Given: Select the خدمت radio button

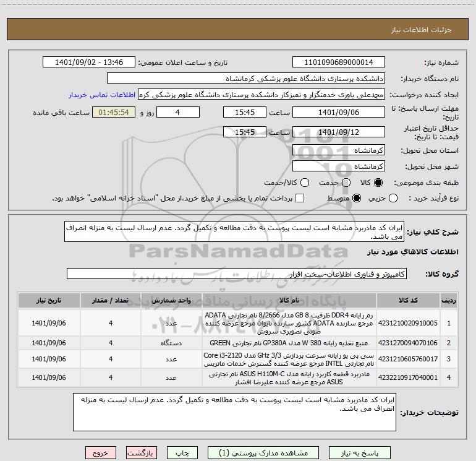Looking at the screenshot, I should click(346, 183).
